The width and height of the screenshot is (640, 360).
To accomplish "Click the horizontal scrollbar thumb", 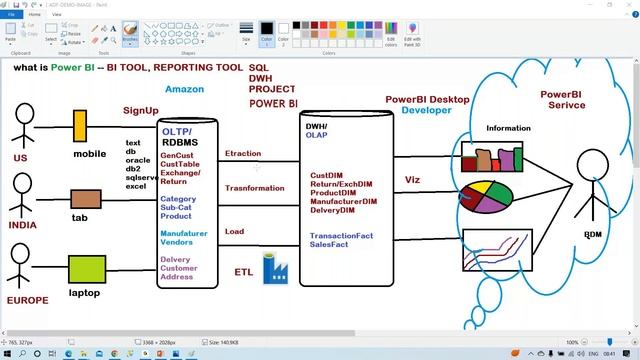I will point(181,333).
